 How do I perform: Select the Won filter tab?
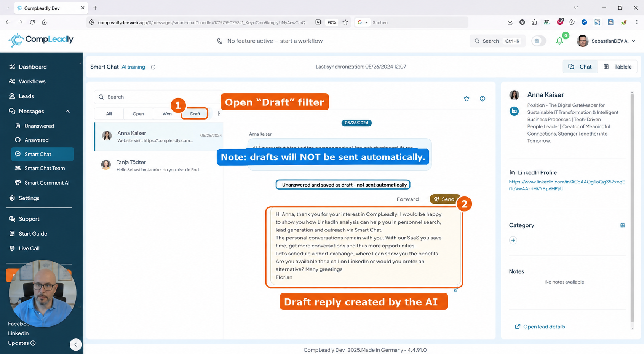167,114
